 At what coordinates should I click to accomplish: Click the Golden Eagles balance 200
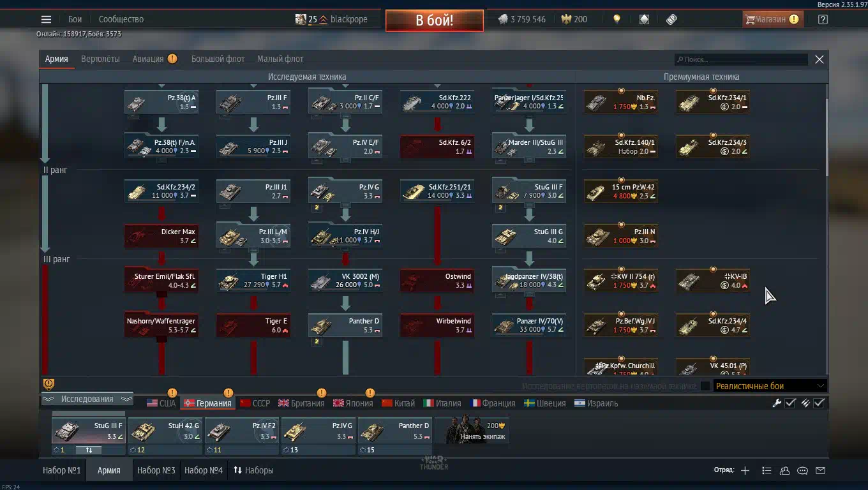574,19
